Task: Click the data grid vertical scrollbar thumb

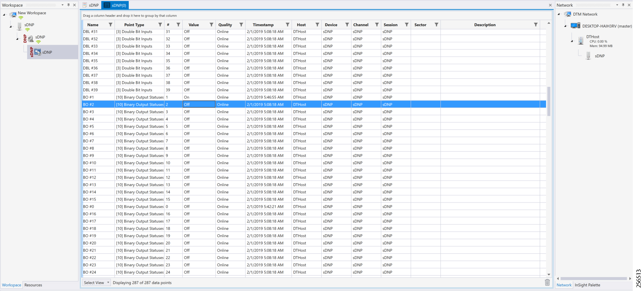Action: [x=549, y=101]
